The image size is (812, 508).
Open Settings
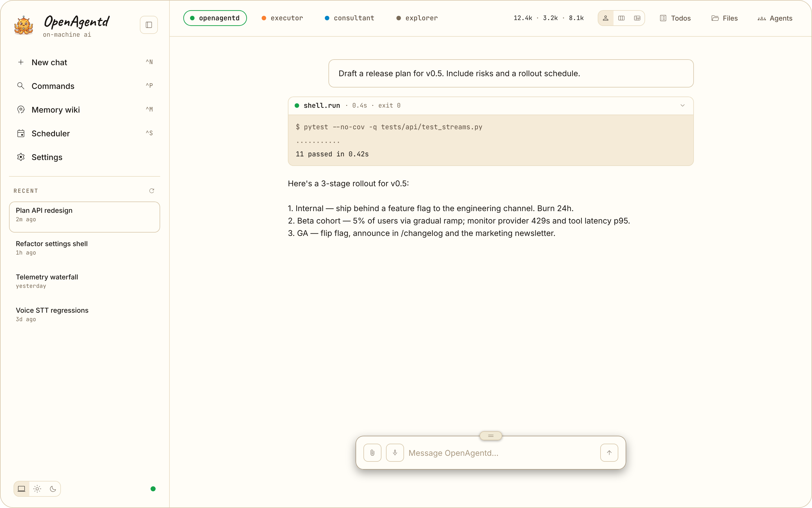click(x=85, y=157)
